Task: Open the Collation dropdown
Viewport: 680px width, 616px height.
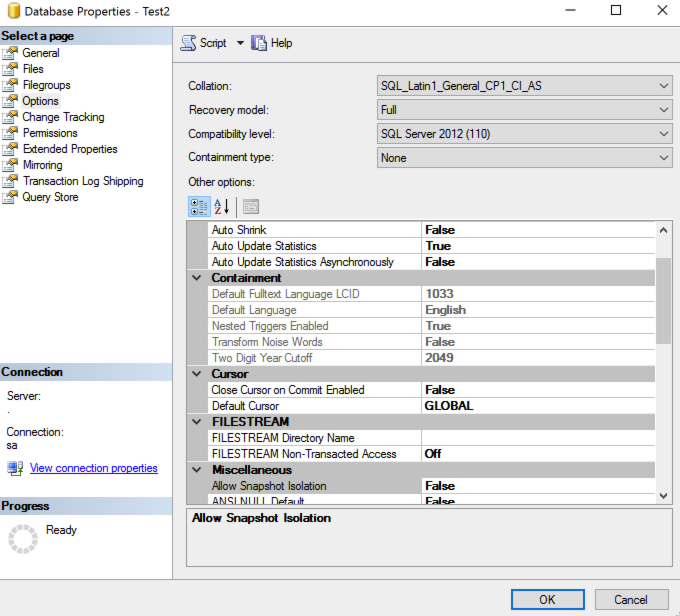Action: tap(524, 86)
